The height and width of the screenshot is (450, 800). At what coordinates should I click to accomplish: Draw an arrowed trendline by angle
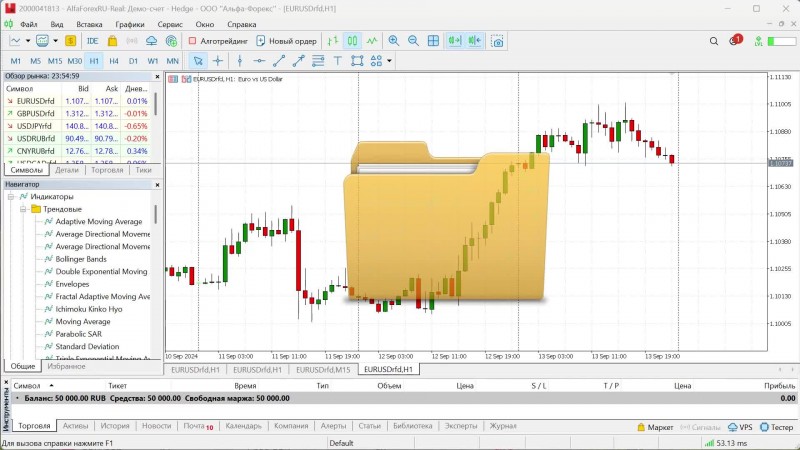pyautogui.click(x=298, y=61)
